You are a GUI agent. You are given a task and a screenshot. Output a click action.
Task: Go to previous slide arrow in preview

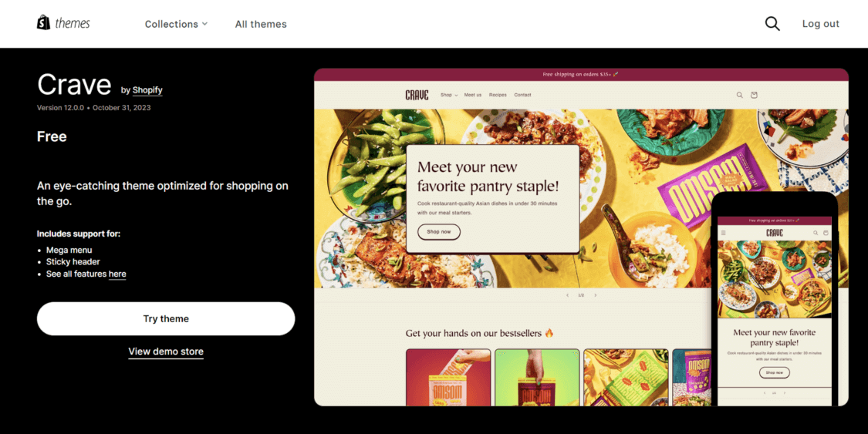tap(567, 295)
